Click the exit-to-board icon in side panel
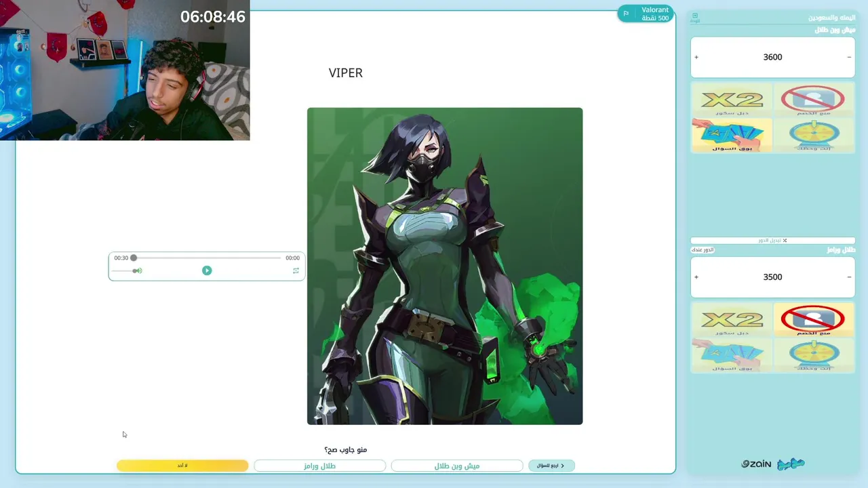868x488 pixels. (695, 18)
